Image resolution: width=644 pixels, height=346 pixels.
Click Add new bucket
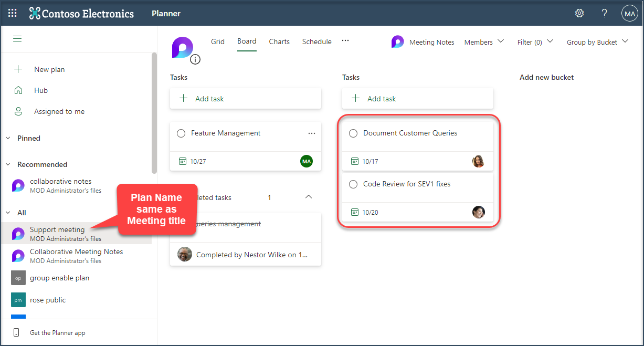[x=546, y=77]
